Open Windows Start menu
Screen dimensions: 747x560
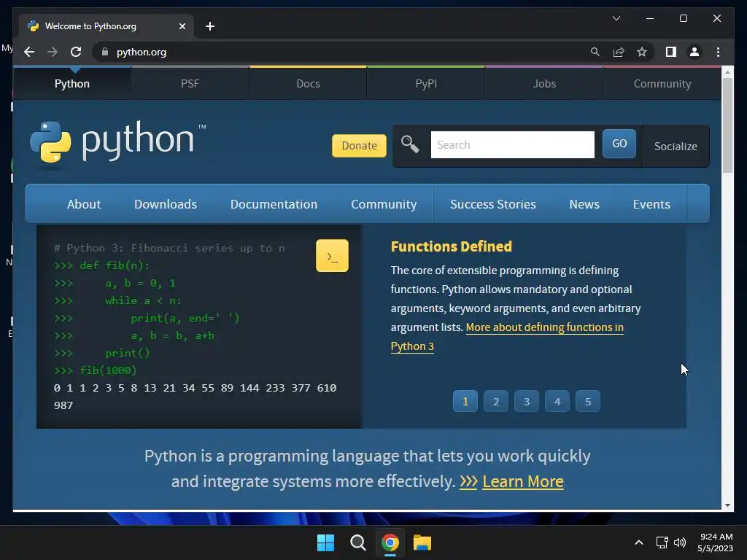pyautogui.click(x=326, y=542)
